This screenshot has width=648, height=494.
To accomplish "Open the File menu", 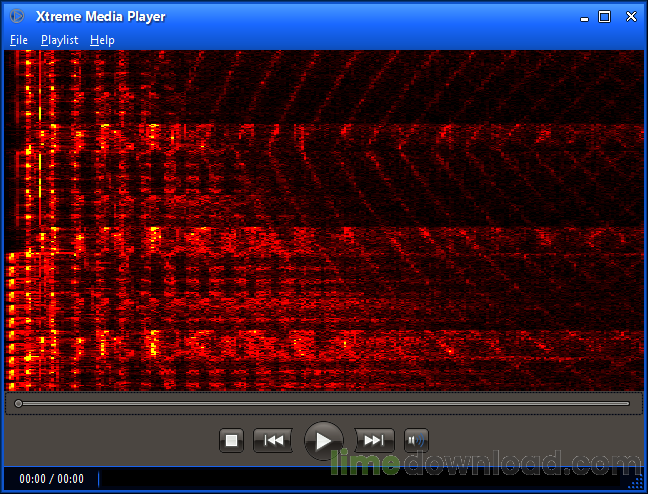I will coord(19,40).
